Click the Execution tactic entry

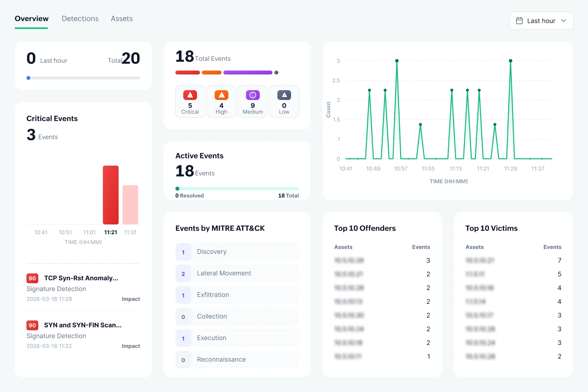[x=237, y=338]
